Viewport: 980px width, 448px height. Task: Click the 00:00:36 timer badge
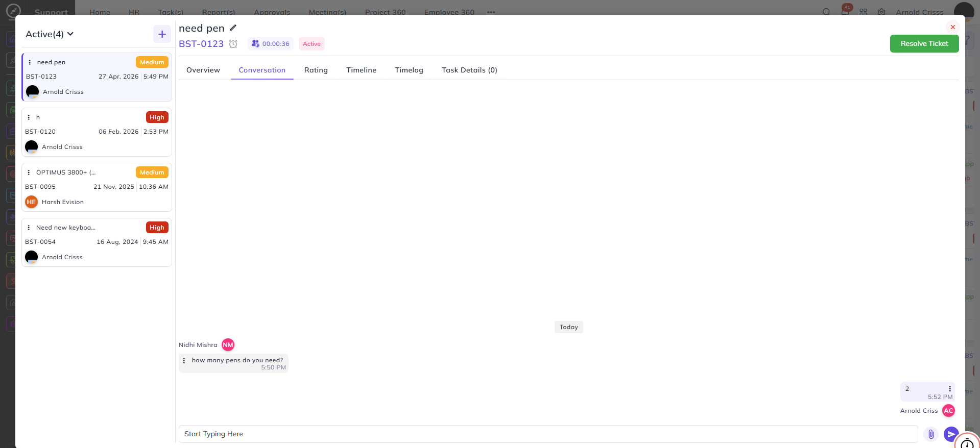point(271,44)
